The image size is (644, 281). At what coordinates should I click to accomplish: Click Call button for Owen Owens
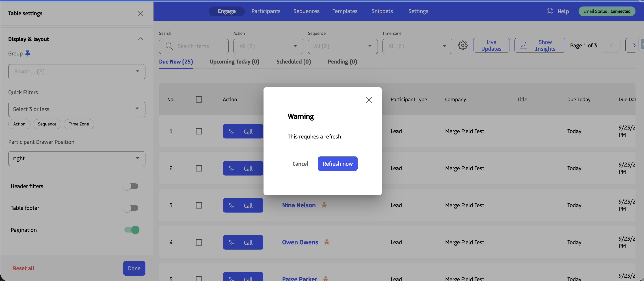[x=243, y=242]
